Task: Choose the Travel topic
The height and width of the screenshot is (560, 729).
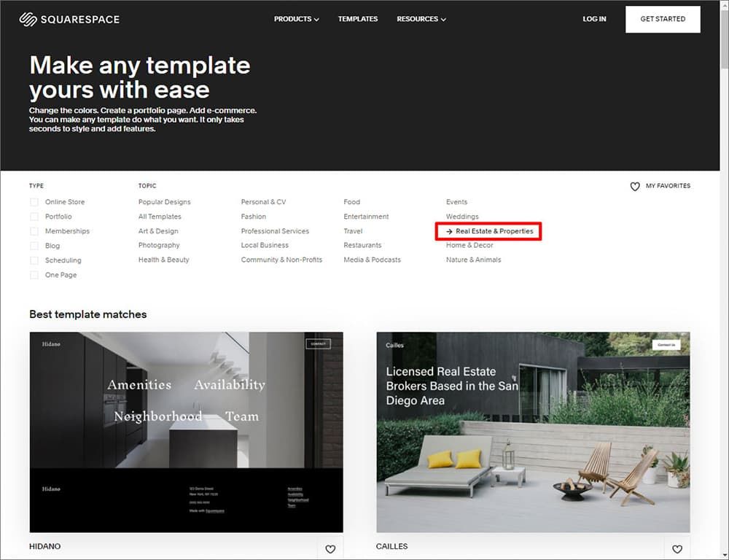Action: click(x=353, y=231)
